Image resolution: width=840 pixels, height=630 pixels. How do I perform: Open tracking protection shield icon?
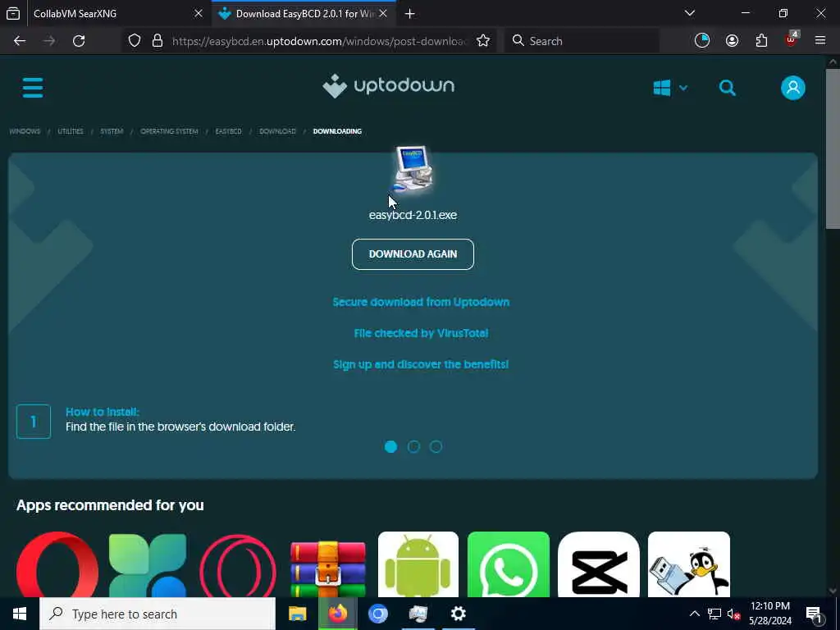coord(135,41)
